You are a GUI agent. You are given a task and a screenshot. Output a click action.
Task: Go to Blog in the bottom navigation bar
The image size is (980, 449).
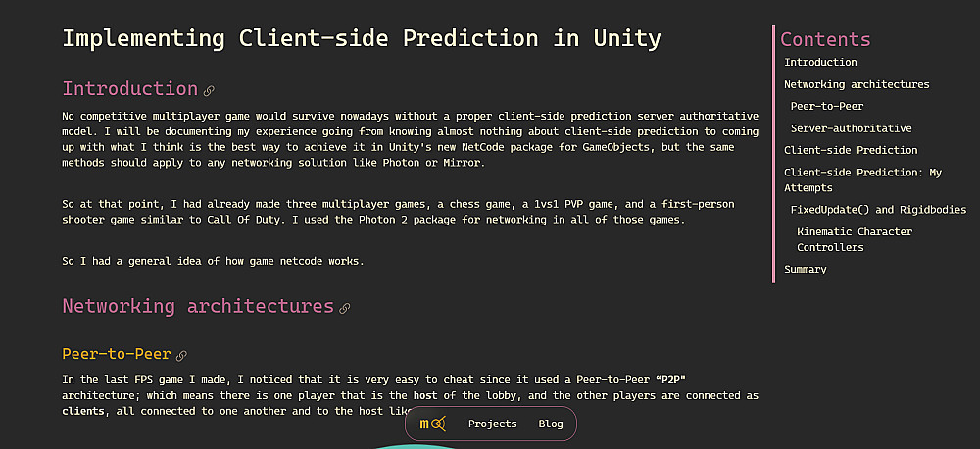pyautogui.click(x=551, y=424)
